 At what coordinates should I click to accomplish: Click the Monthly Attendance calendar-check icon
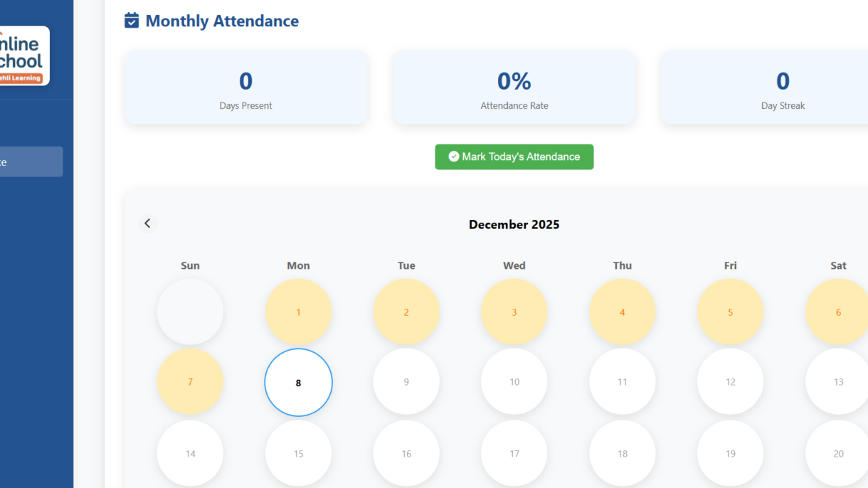pyautogui.click(x=132, y=21)
